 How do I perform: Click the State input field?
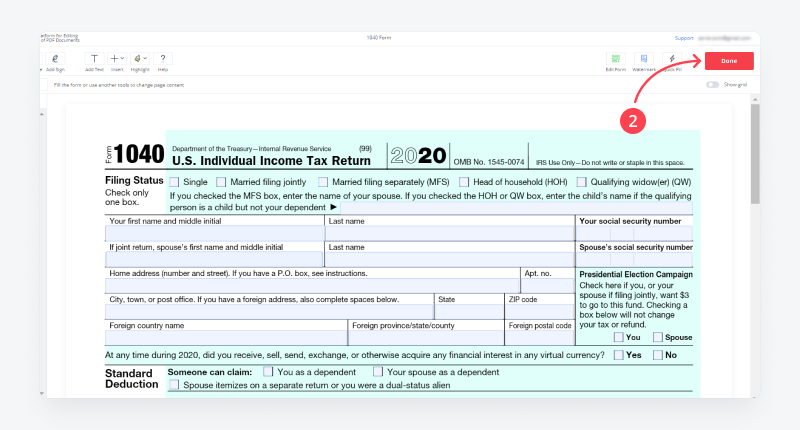click(x=469, y=312)
